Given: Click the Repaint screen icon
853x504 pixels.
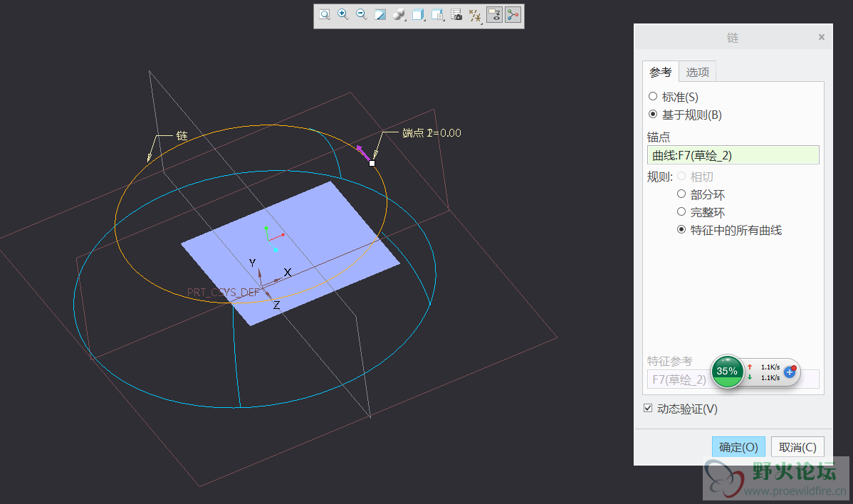Looking at the screenshot, I should 380,15.
